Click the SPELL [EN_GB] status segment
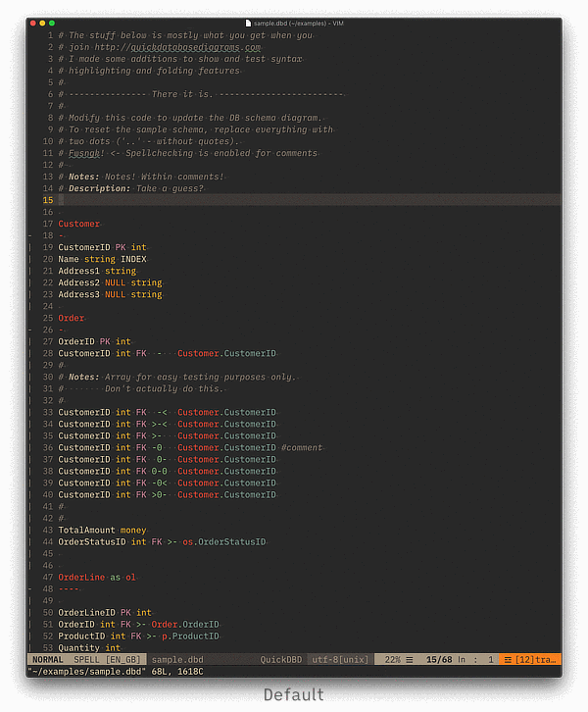Screen dimensions: 588x712 (x=108, y=660)
